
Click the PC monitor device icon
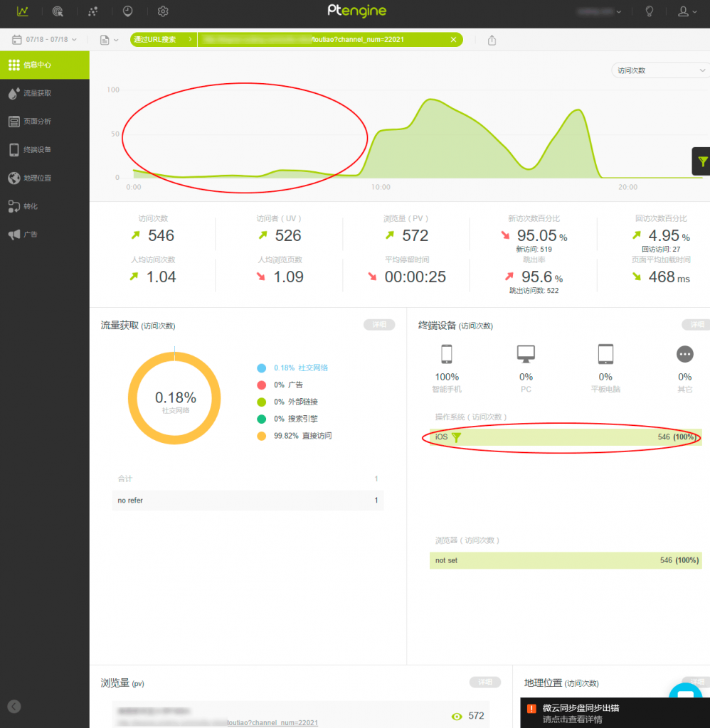click(526, 354)
